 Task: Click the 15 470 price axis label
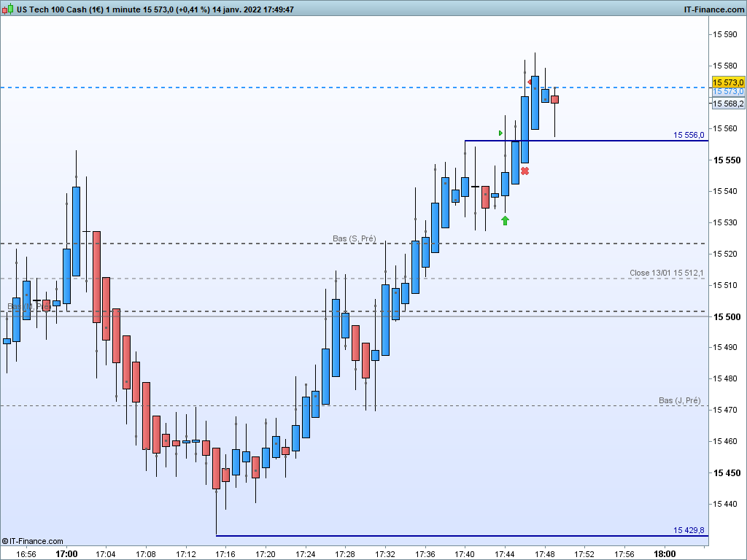pos(724,410)
